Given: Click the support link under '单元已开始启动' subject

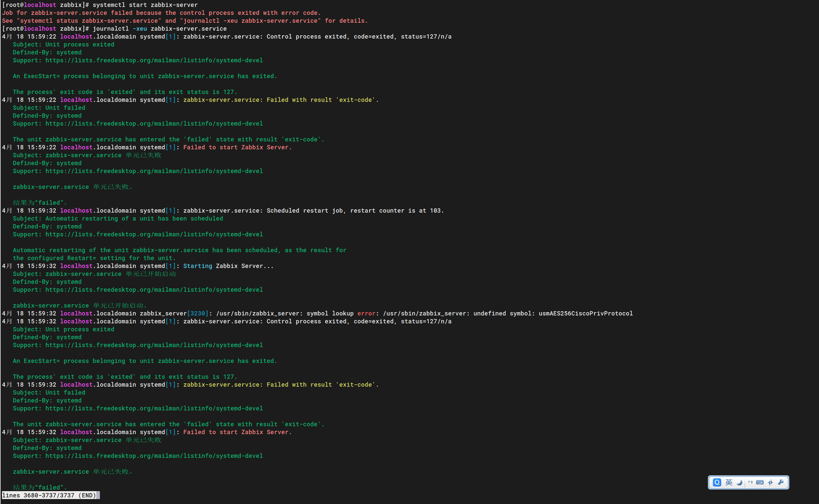Looking at the screenshot, I should point(154,290).
